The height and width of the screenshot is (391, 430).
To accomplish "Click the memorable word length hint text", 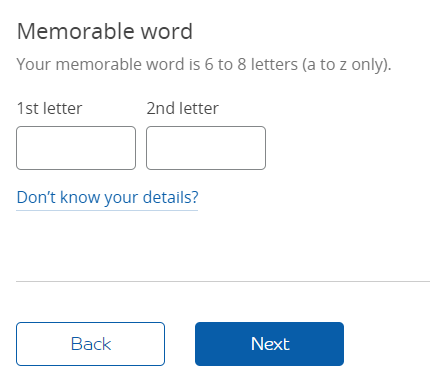I will tap(204, 65).
